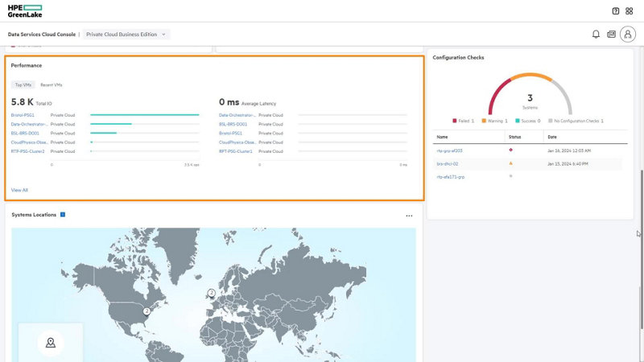644x362 pixels.
Task: Click the orange segment of the gauge
Action: coord(530,75)
